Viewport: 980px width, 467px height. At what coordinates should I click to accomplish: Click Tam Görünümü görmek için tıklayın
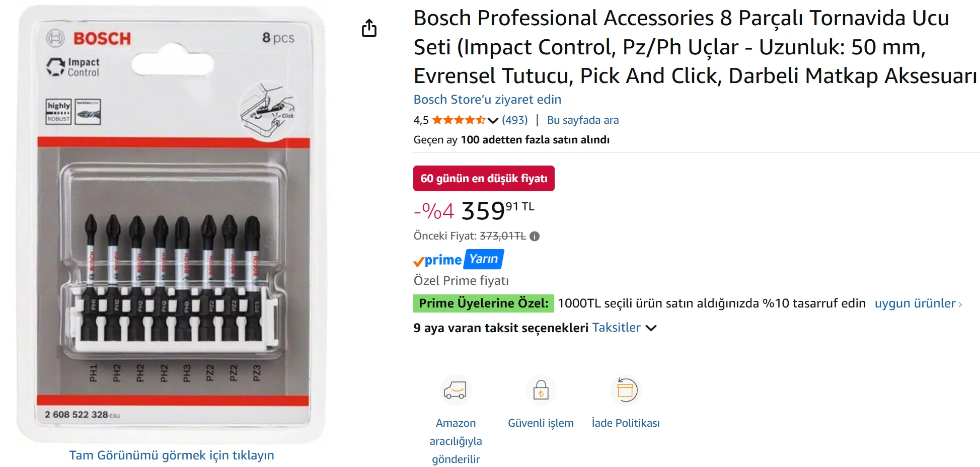(x=172, y=455)
